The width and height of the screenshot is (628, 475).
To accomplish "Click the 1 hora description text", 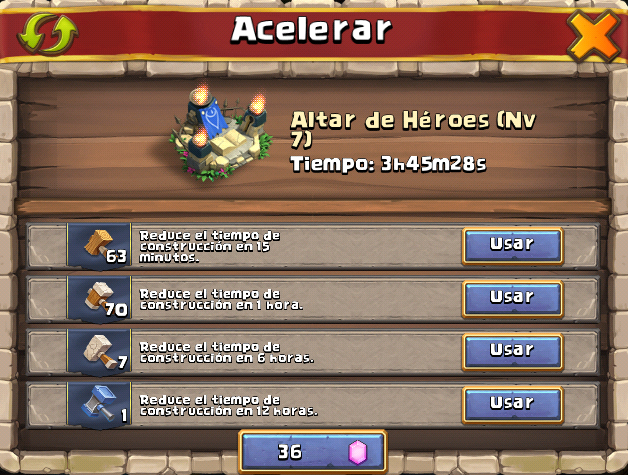I will (x=221, y=299).
